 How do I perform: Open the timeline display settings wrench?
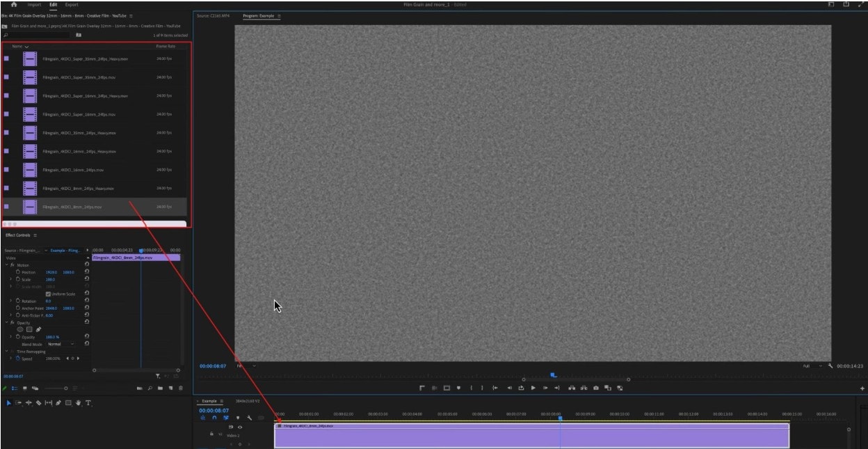[x=250, y=418]
